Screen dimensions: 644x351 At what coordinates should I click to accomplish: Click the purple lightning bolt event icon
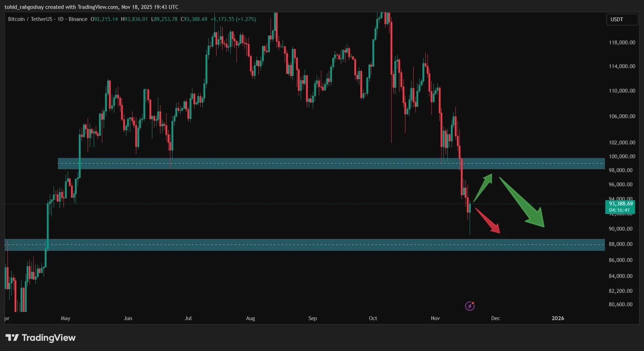point(470,306)
